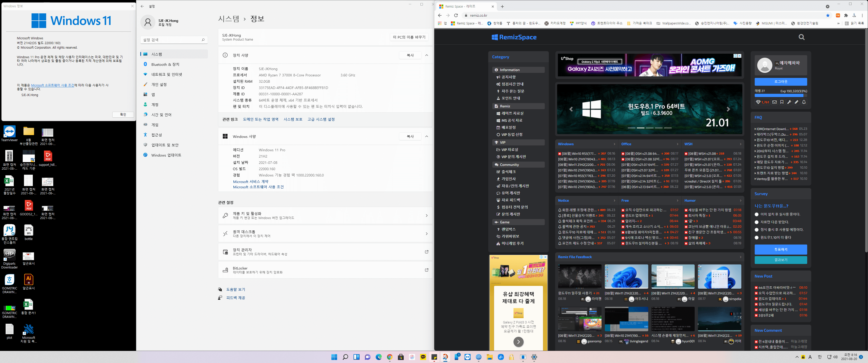This screenshot has height=363, width=868.
Task: Open the 고급 시스템 설정 link
Action: [321, 119]
